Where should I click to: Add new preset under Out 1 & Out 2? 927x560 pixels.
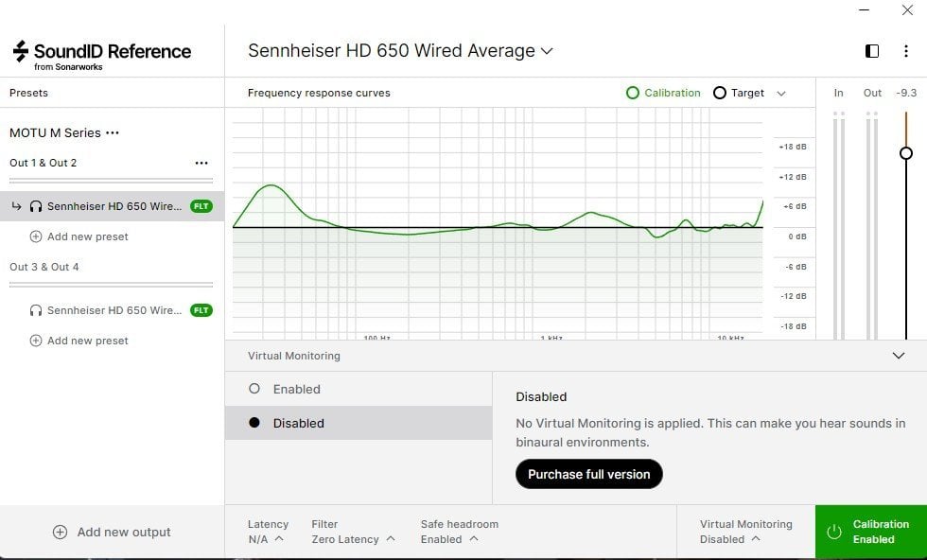[x=79, y=236]
